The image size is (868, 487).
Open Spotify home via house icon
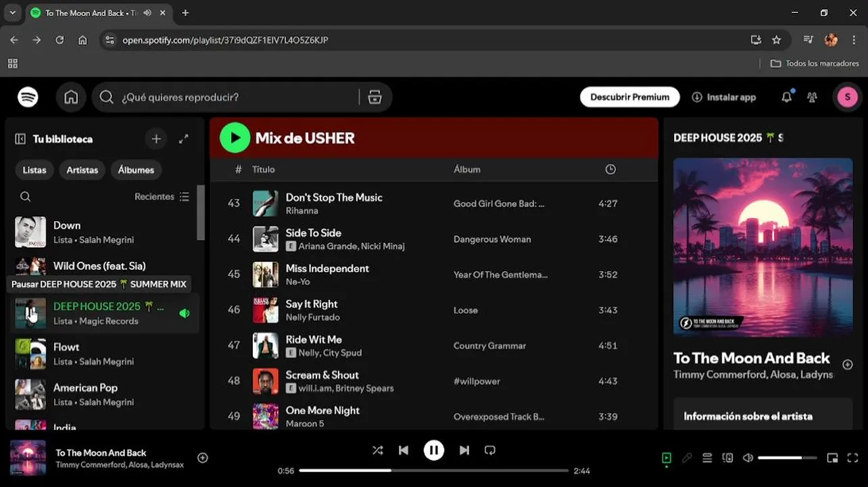pos(71,97)
